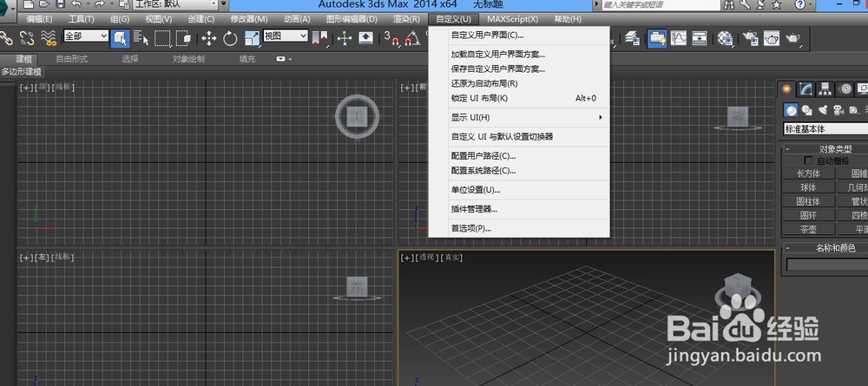868x386 pixels.
Task: Activate the Select Object tool
Action: [120, 38]
